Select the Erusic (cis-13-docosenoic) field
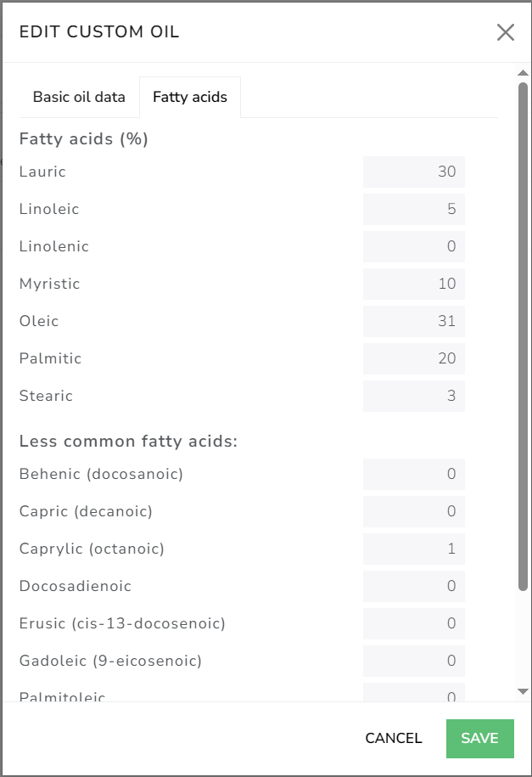Image resolution: width=532 pixels, height=777 pixels. pyautogui.click(x=413, y=623)
